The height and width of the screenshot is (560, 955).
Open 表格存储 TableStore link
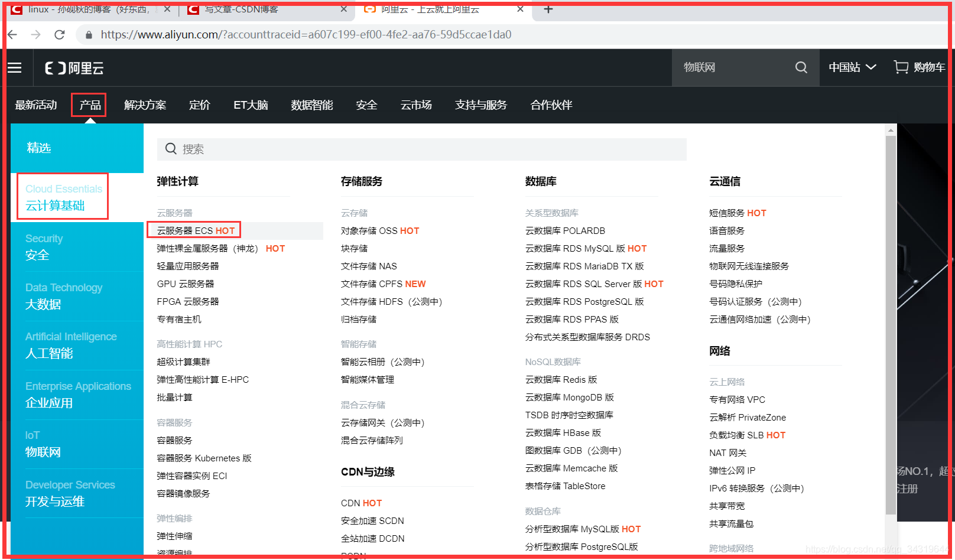click(x=565, y=486)
